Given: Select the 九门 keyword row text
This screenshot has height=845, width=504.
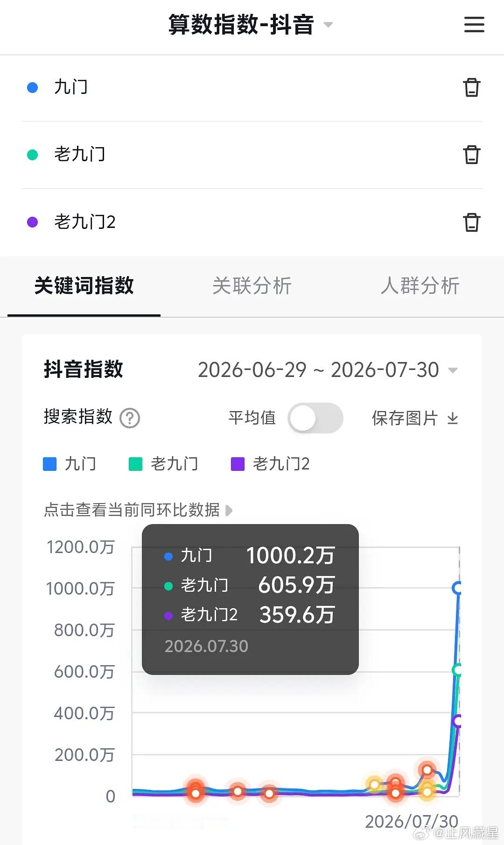Looking at the screenshot, I should [71, 87].
